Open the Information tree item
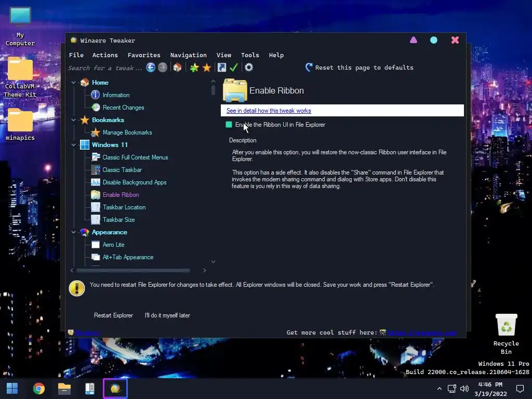532x399 pixels. [x=116, y=95]
